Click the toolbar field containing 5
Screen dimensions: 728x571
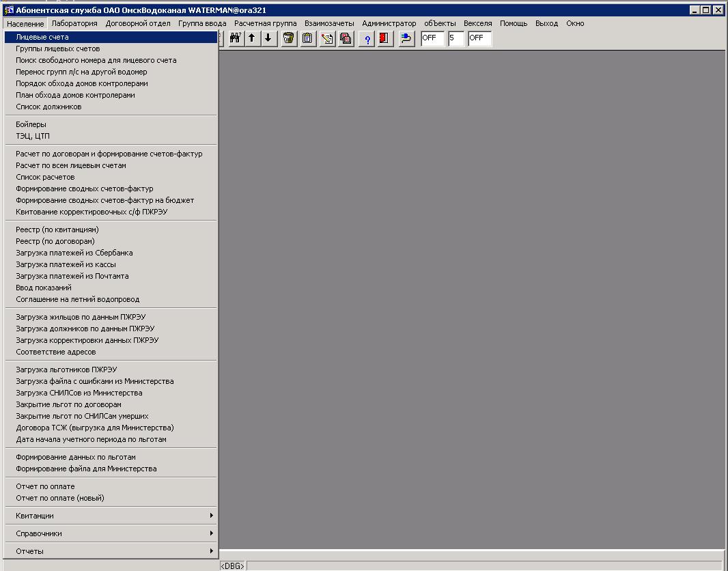(456, 38)
